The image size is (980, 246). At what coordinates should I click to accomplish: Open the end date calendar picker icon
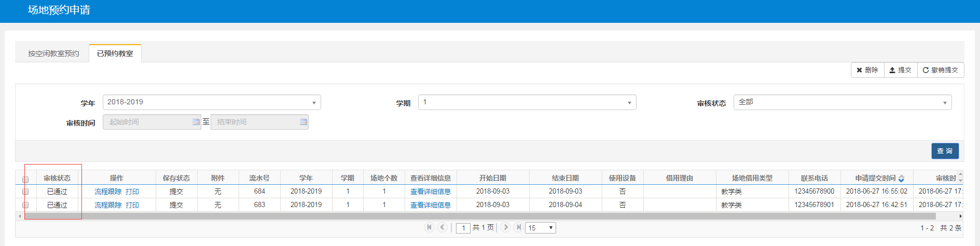point(303,122)
